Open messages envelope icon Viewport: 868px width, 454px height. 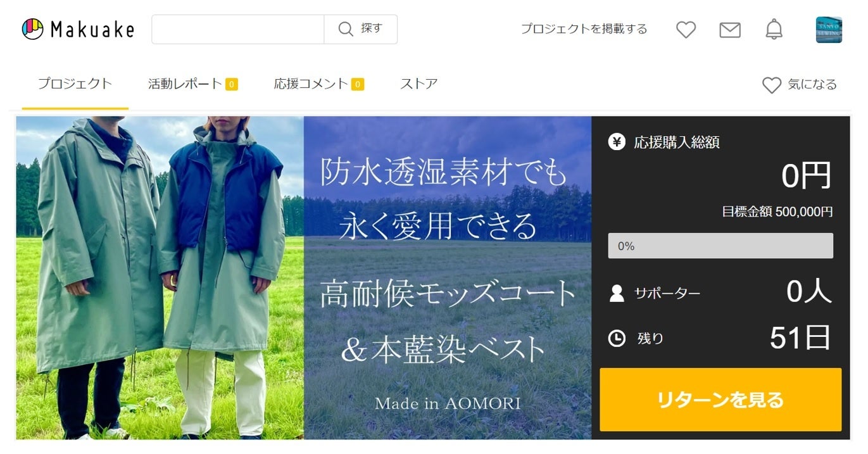(730, 30)
